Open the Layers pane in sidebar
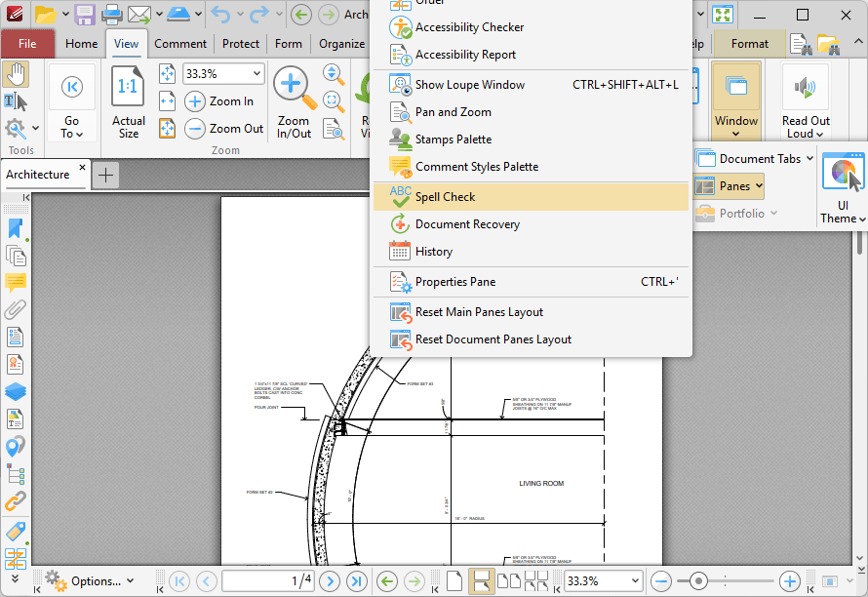The width and height of the screenshot is (868, 597). 16,392
